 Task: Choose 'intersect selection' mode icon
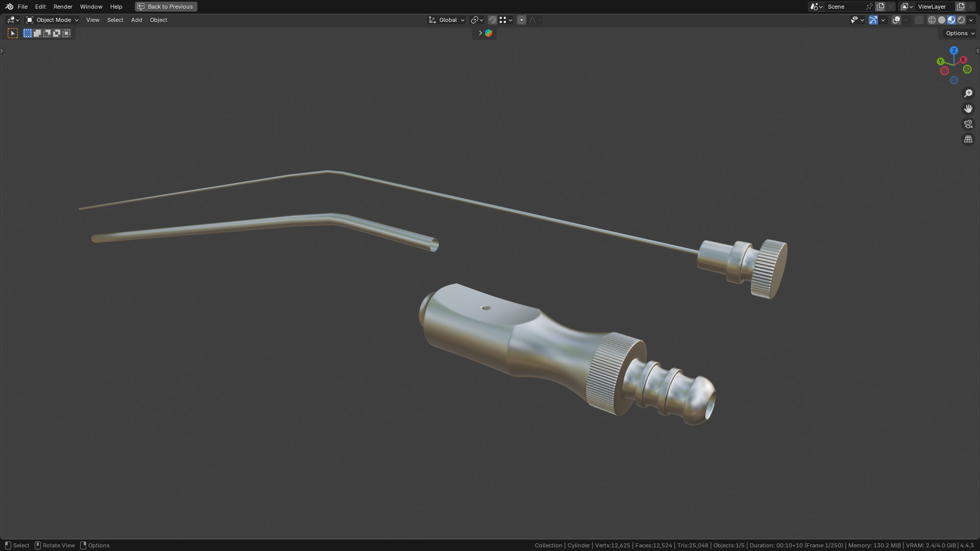click(x=66, y=33)
